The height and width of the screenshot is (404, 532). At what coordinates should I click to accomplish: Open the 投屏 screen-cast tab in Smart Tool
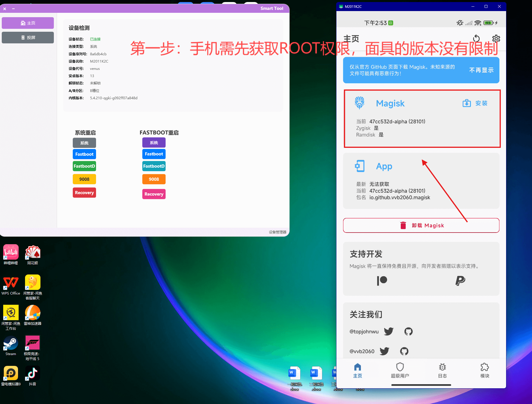(28, 38)
